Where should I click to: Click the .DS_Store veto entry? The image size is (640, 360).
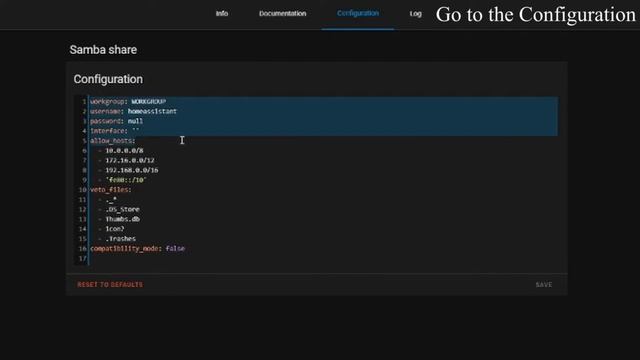(122, 209)
